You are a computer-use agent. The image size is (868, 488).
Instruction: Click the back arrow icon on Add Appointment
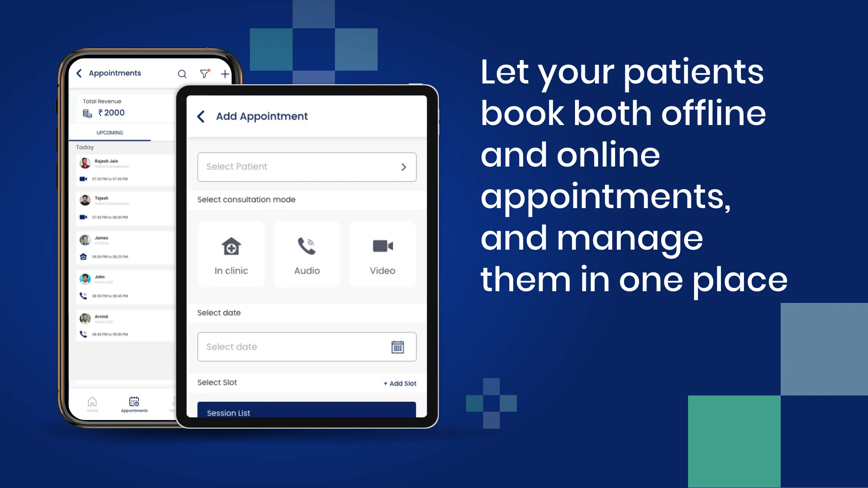pos(202,116)
